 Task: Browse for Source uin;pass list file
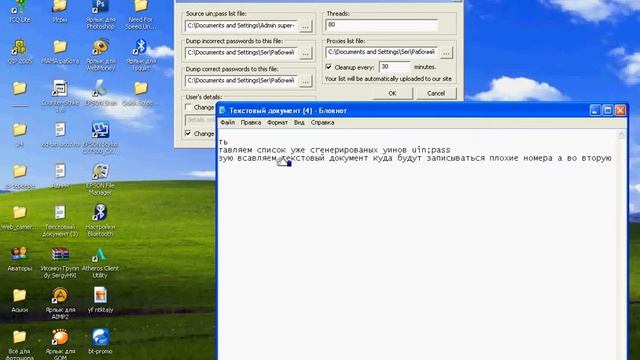306,26
